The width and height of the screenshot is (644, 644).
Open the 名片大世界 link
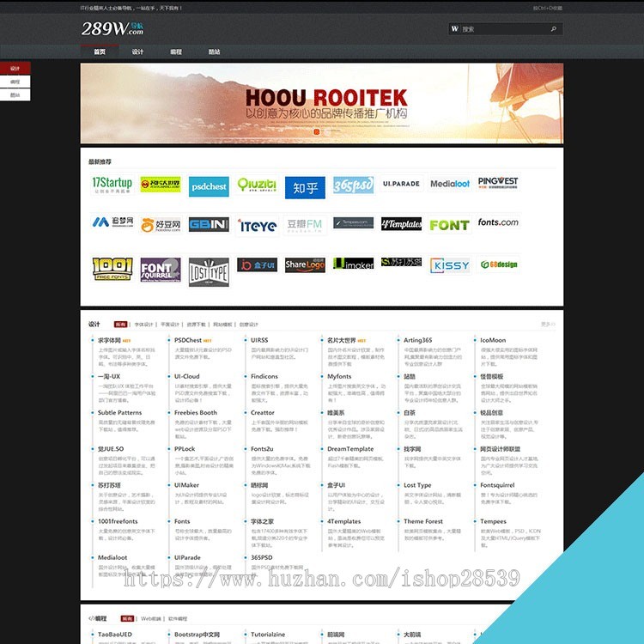pos(341,341)
